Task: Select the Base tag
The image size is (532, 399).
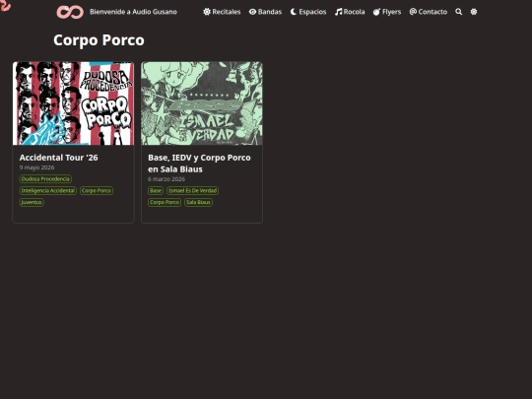Action: (x=156, y=191)
